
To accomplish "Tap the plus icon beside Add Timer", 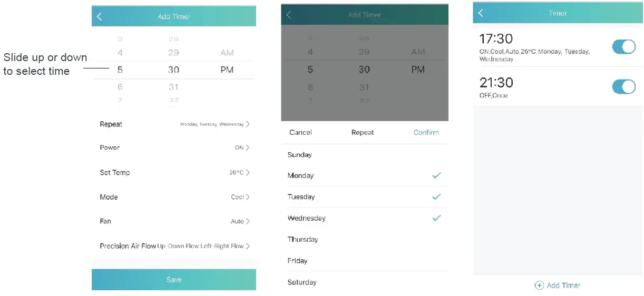I will (x=539, y=285).
